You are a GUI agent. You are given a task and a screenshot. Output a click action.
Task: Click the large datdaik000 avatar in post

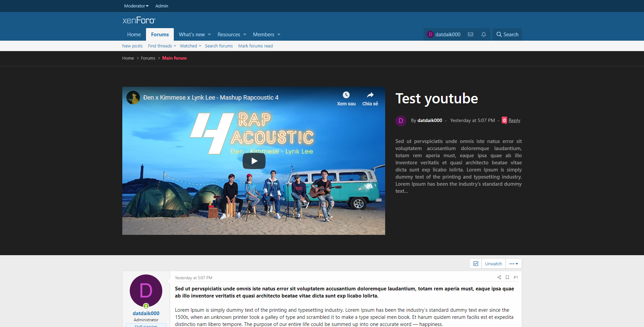[x=146, y=291]
